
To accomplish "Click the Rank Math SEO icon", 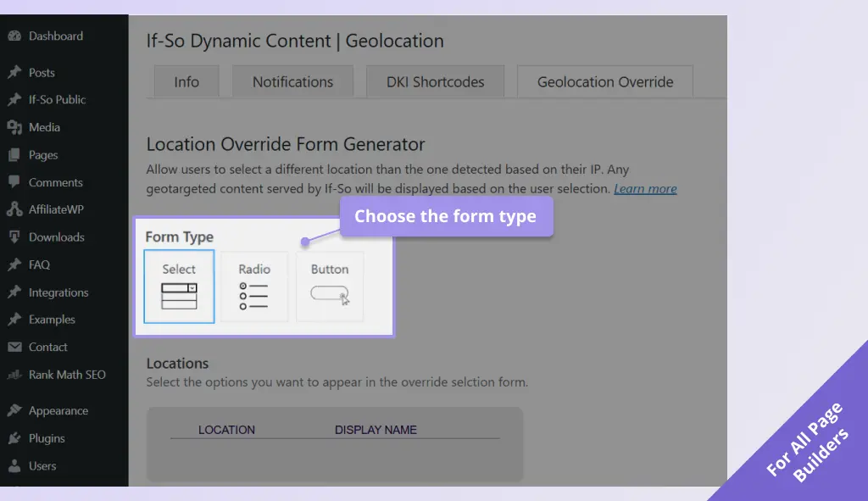I will pos(14,375).
